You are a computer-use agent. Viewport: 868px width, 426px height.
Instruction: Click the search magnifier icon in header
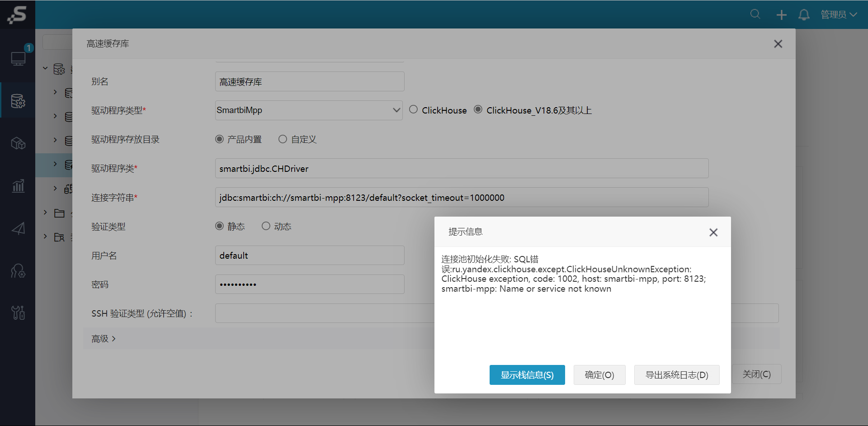coord(755,14)
